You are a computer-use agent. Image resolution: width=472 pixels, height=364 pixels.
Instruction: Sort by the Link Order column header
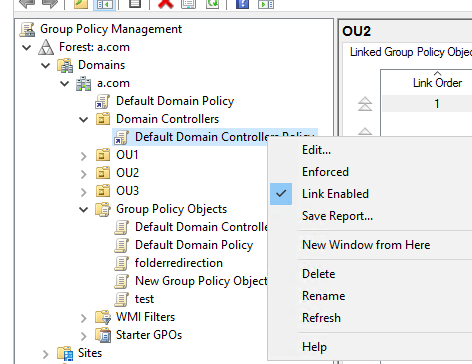pos(437,82)
